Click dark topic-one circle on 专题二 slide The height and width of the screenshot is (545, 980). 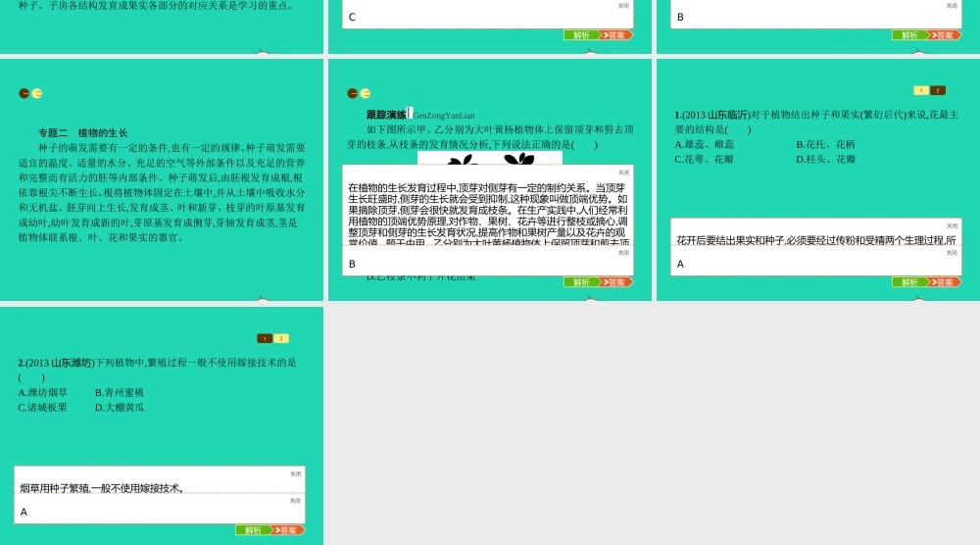click(24, 93)
